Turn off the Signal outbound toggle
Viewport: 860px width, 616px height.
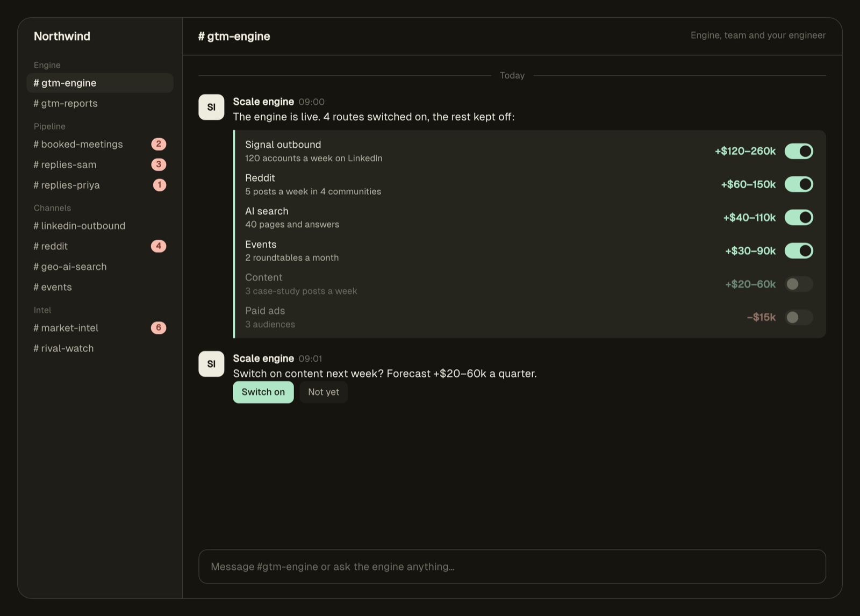tap(799, 151)
